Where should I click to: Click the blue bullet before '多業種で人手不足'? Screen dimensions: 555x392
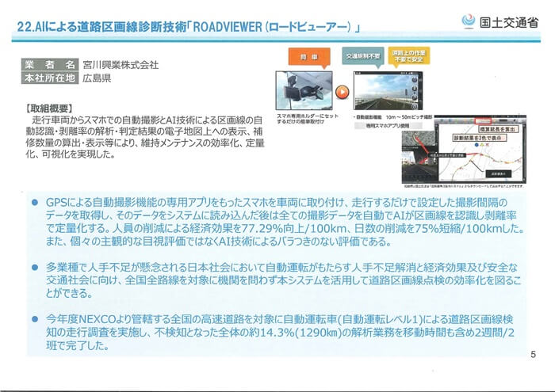tap(35, 267)
